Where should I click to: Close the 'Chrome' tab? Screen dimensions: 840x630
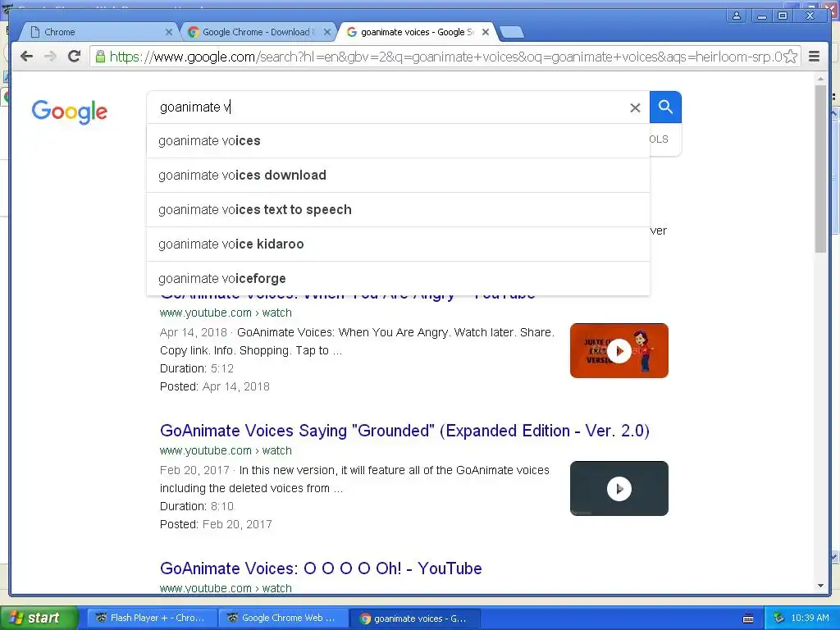pos(169,32)
